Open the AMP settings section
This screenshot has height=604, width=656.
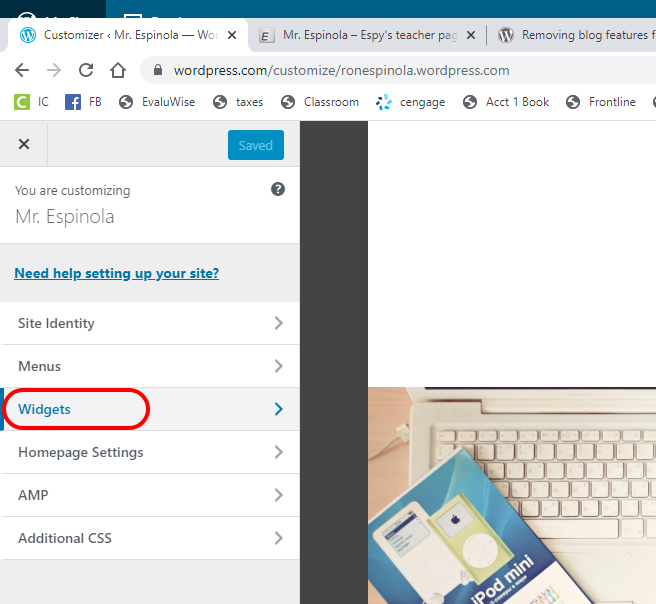(x=149, y=495)
